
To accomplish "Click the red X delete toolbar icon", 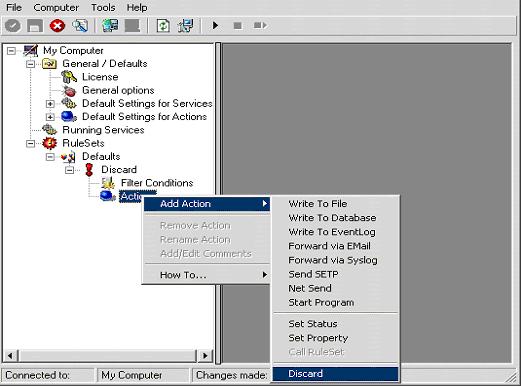I will [57, 26].
